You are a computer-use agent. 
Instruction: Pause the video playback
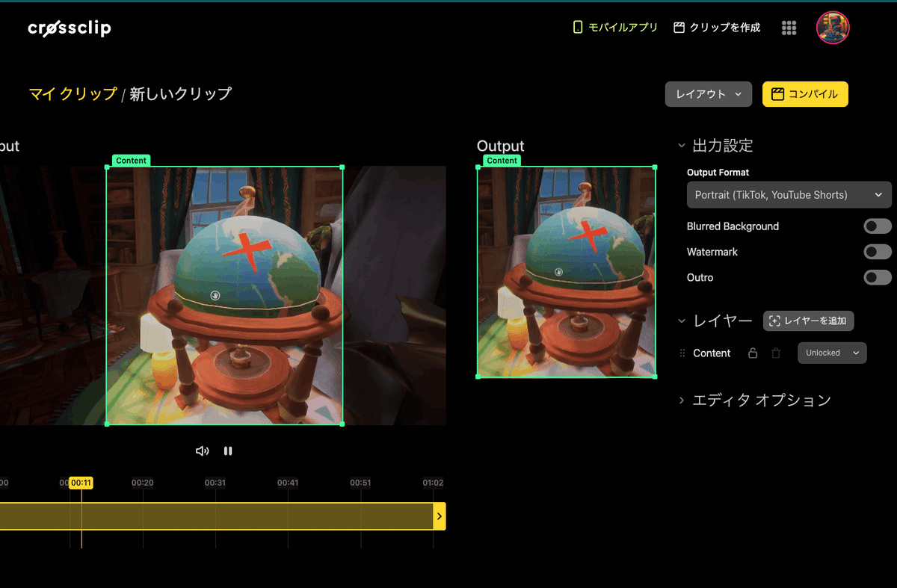click(x=228, y=451)
